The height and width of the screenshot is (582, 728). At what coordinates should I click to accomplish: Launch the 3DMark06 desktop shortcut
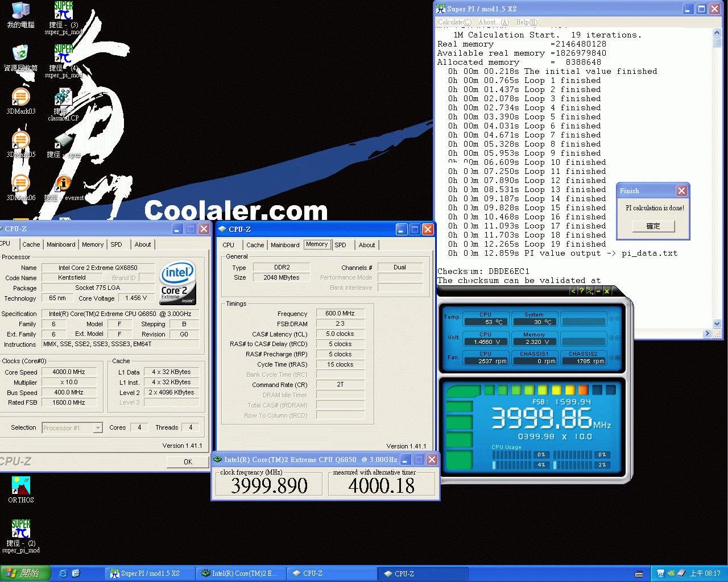tap(20, 188)
